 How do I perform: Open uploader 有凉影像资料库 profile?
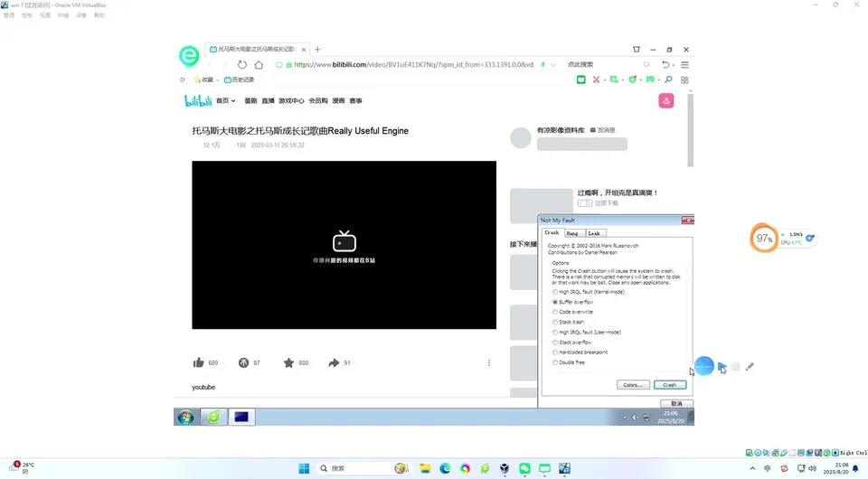click(x=561, y=130)
